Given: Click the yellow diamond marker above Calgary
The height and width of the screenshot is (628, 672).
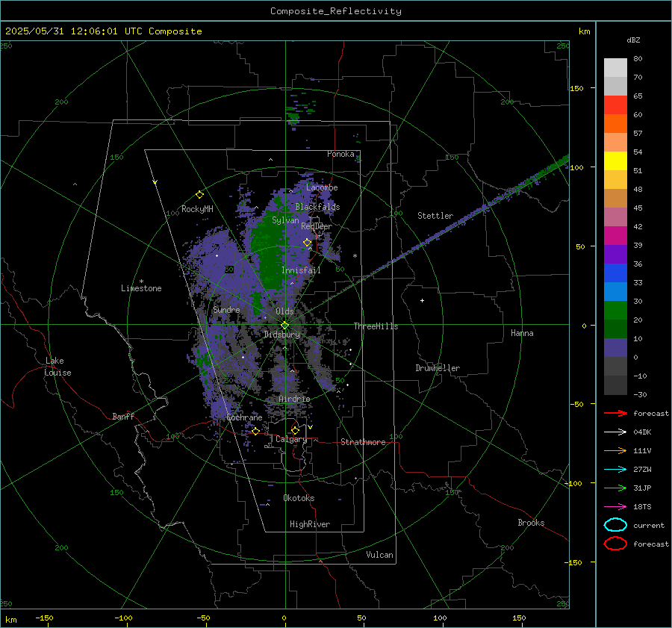Looking at the screenshot, I should pos(295,430).
